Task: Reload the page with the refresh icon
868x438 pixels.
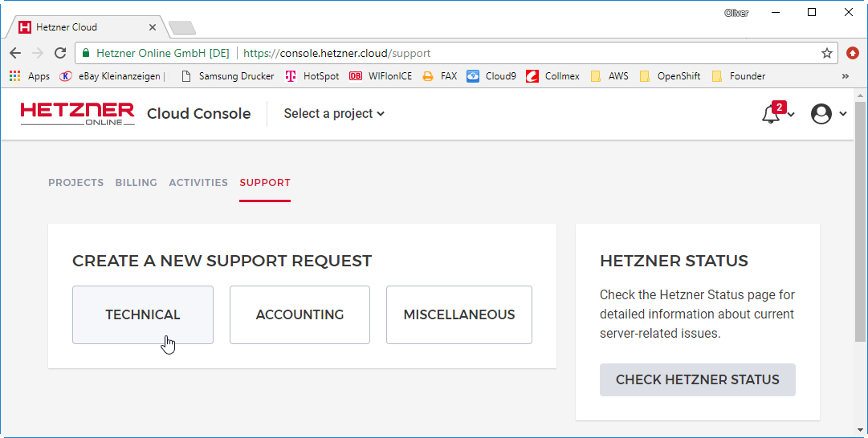Action: coord(60,53)
